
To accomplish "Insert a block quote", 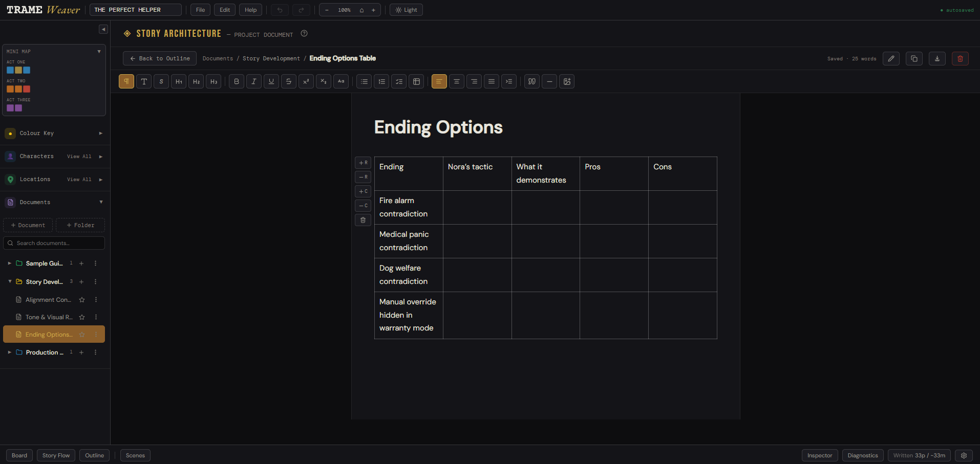I will 532,81.
